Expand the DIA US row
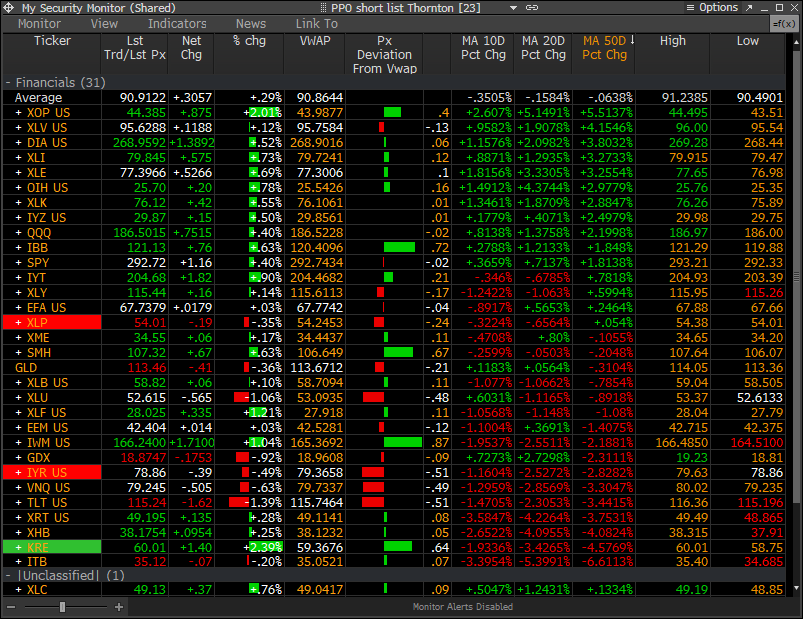This screenshot has height=619, width=803. coord(18,143)
